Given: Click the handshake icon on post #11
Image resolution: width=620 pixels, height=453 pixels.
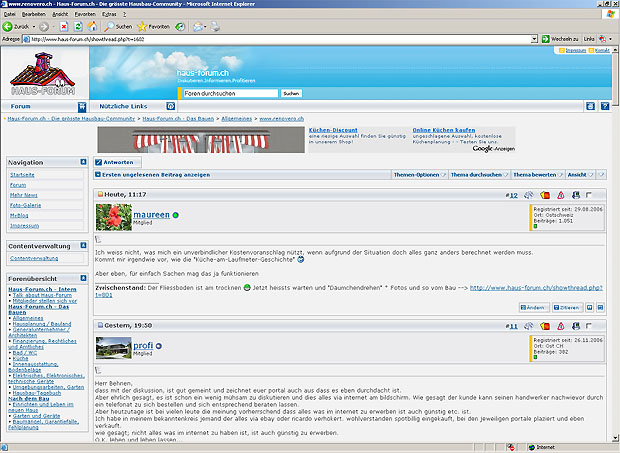Looking at the screenshot, I should 529,326.
